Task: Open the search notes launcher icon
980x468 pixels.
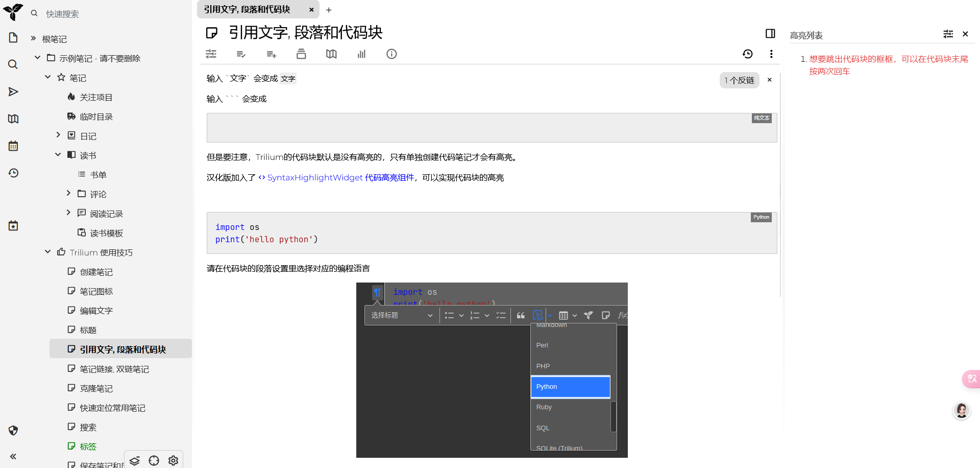Action: click(x=13, y=64)
